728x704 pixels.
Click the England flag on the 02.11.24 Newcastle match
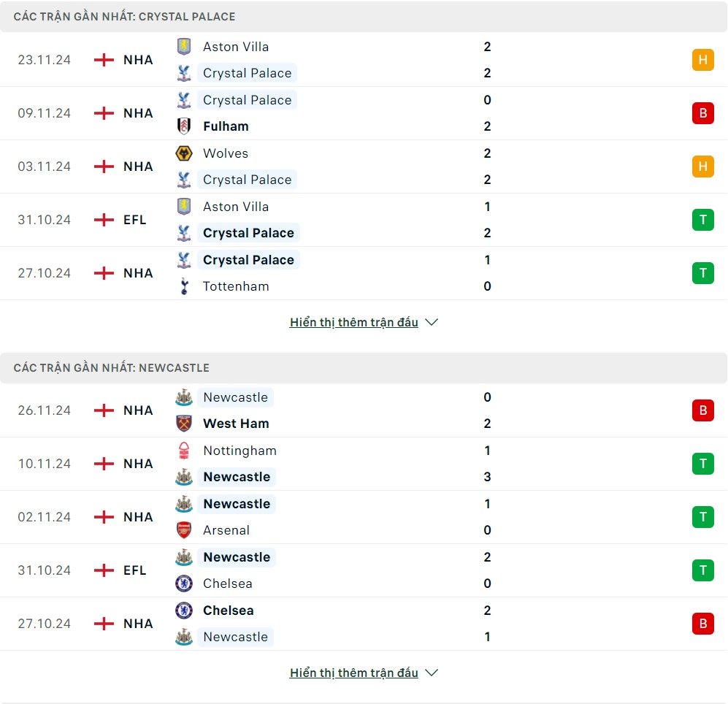104,517
